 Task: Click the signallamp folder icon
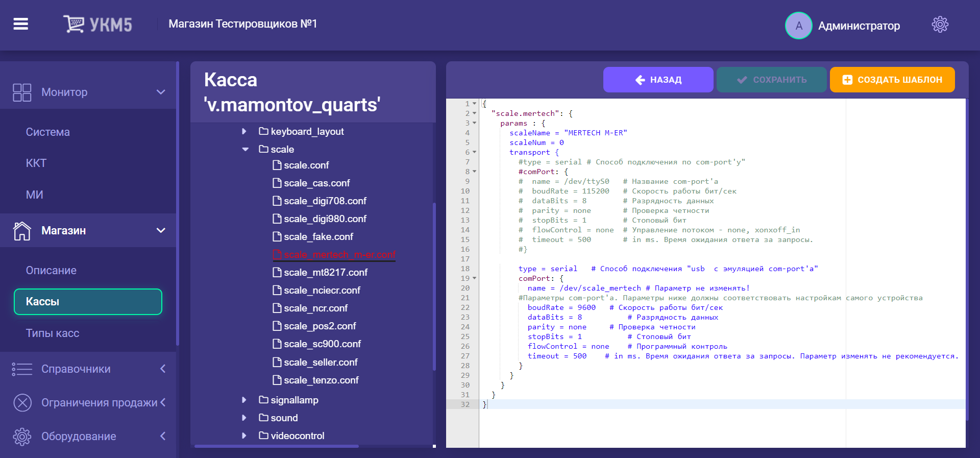263,400
